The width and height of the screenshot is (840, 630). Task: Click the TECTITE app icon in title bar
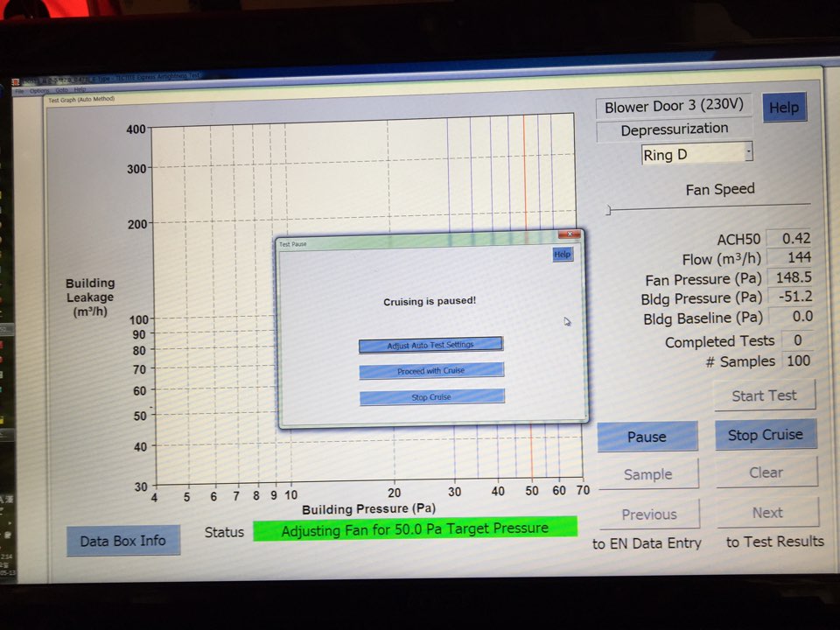pos(16,81)
